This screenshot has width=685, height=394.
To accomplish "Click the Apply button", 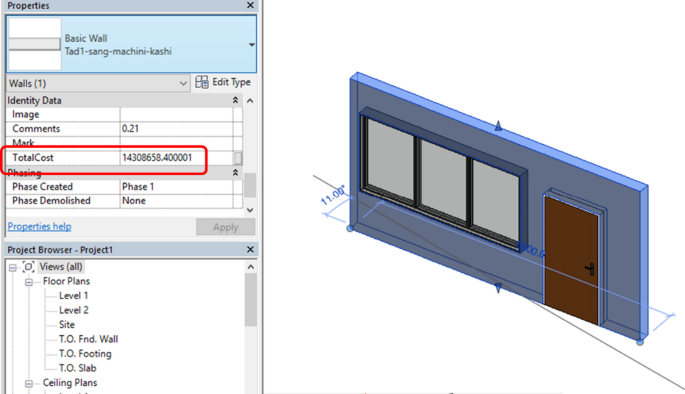I will click(x=225, y=227).
